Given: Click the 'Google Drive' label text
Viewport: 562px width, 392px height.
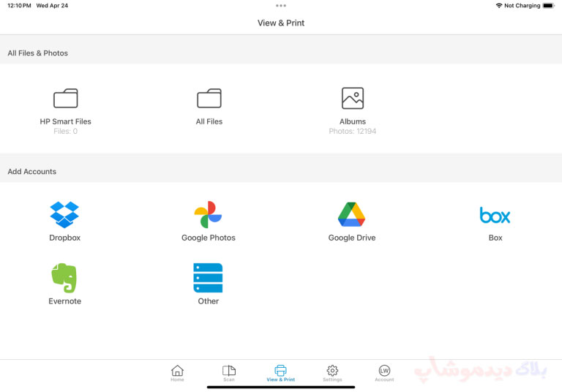Looking at the screenshot, I should (x=352, y=238).
